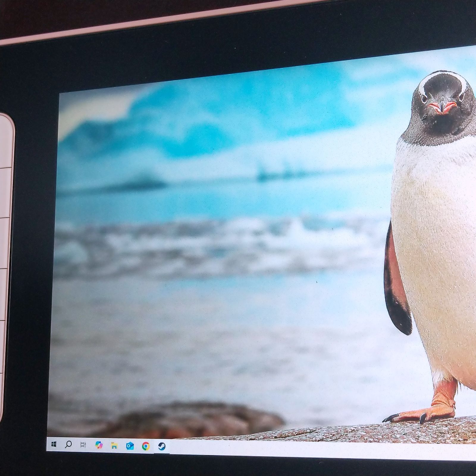
Task: Switch to the Steam taskbar app
Action: click(x=162, y=446)
